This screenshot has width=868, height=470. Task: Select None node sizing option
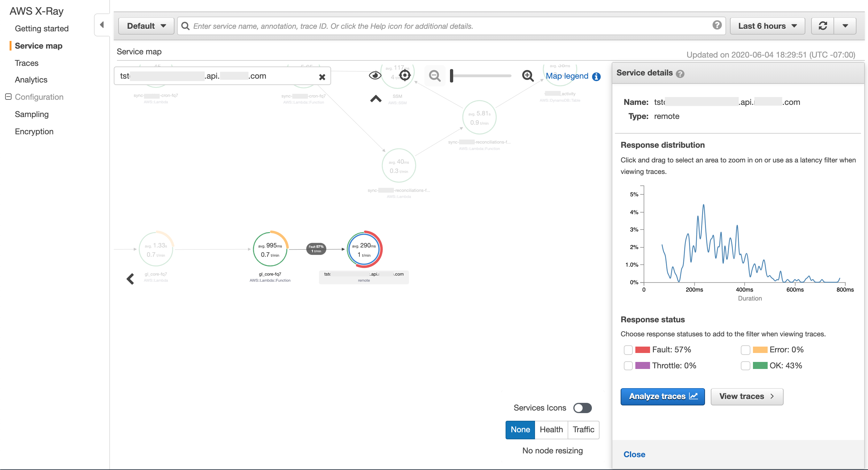point(520,429)
